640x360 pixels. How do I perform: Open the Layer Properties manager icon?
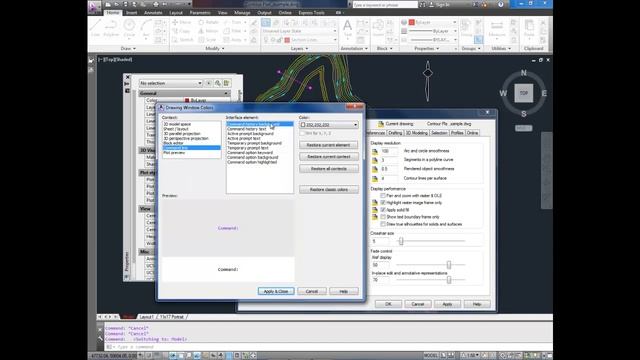click(266, 22)
